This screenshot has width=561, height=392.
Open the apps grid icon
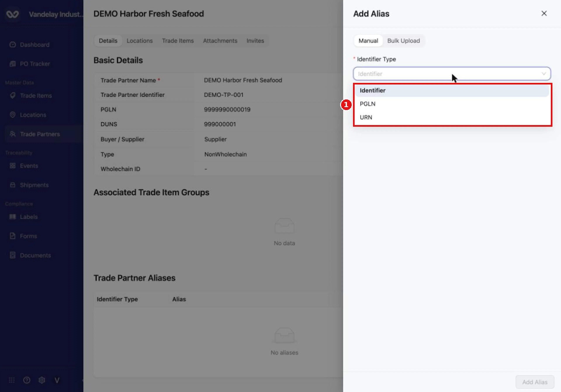click(x=12, y=380)
